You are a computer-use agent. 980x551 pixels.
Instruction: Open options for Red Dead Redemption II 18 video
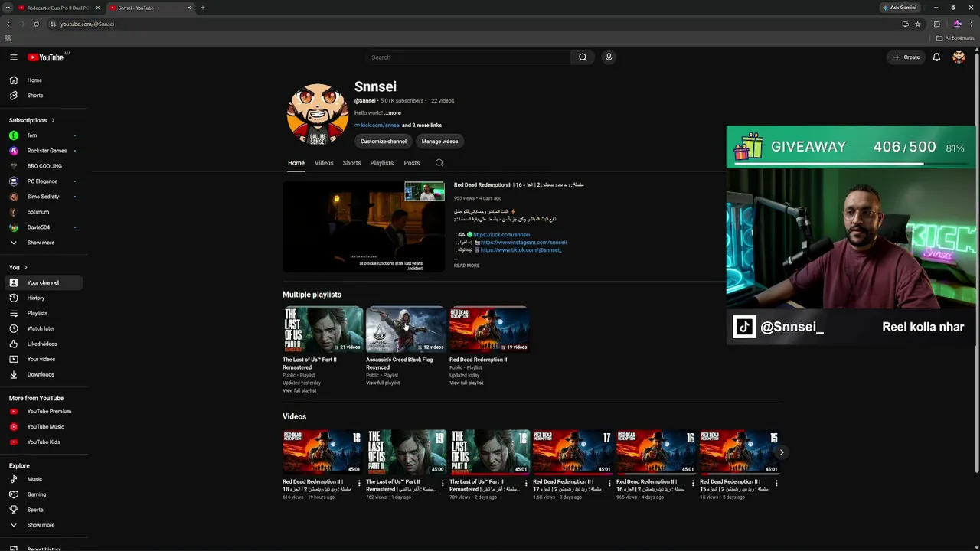359,483
